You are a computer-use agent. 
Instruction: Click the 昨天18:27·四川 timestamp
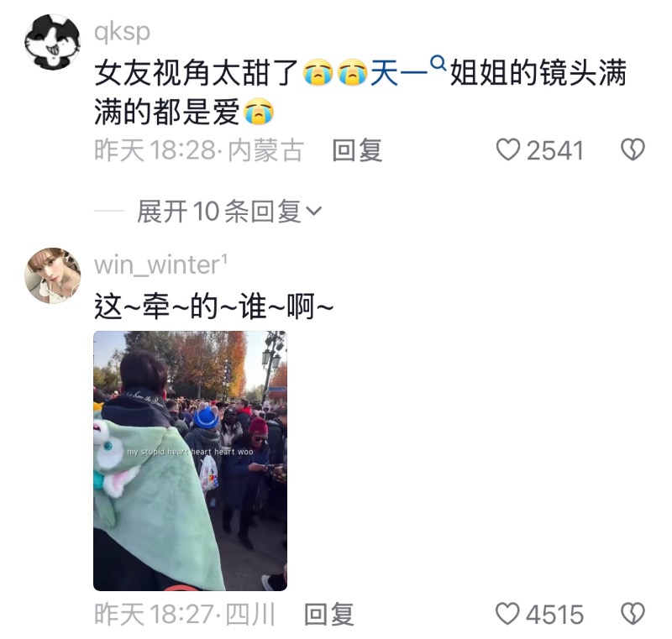coord(185,614)
